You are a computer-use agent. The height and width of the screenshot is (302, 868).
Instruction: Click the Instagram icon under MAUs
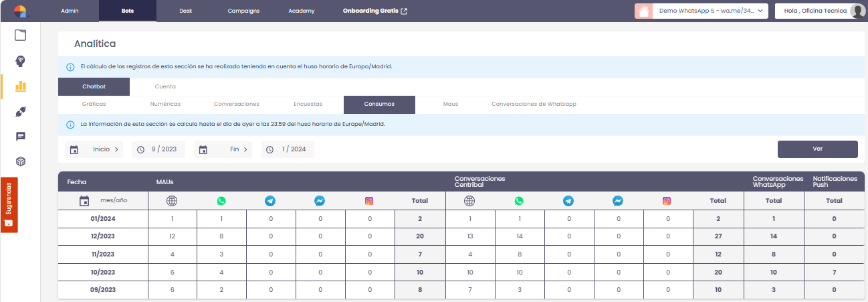pyautogui.click(x=368, y=201)
